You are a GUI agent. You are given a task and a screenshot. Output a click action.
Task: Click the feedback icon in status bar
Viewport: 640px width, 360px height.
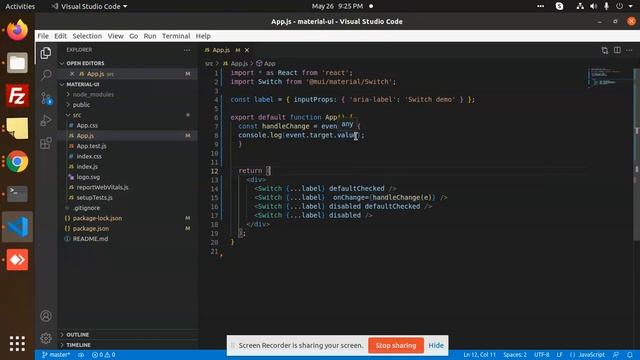pos(616,355)
